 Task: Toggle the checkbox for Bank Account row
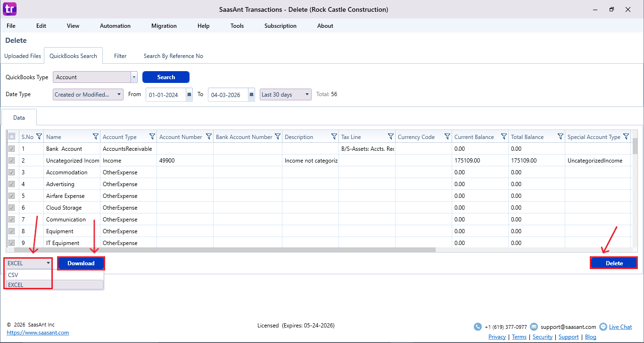pos(12,149)
